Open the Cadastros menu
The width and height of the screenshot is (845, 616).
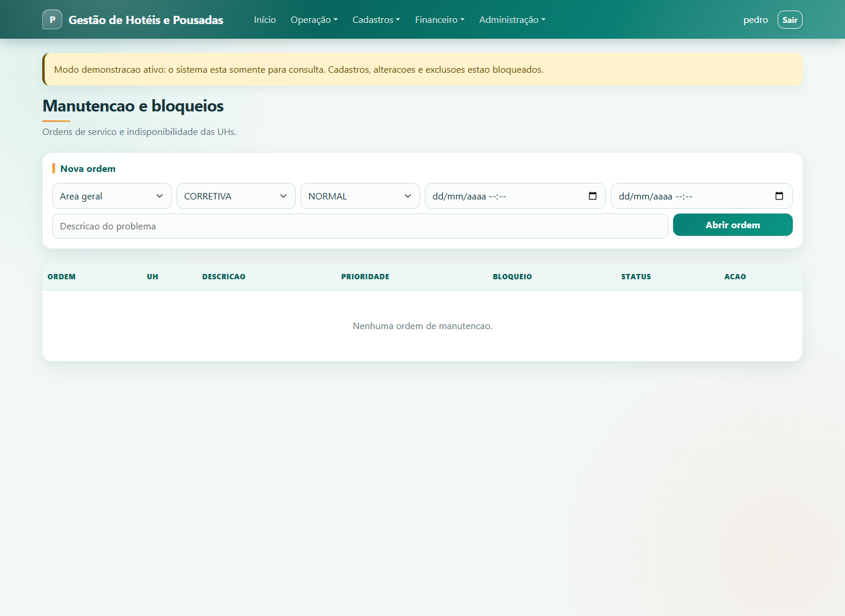(376, 20)
